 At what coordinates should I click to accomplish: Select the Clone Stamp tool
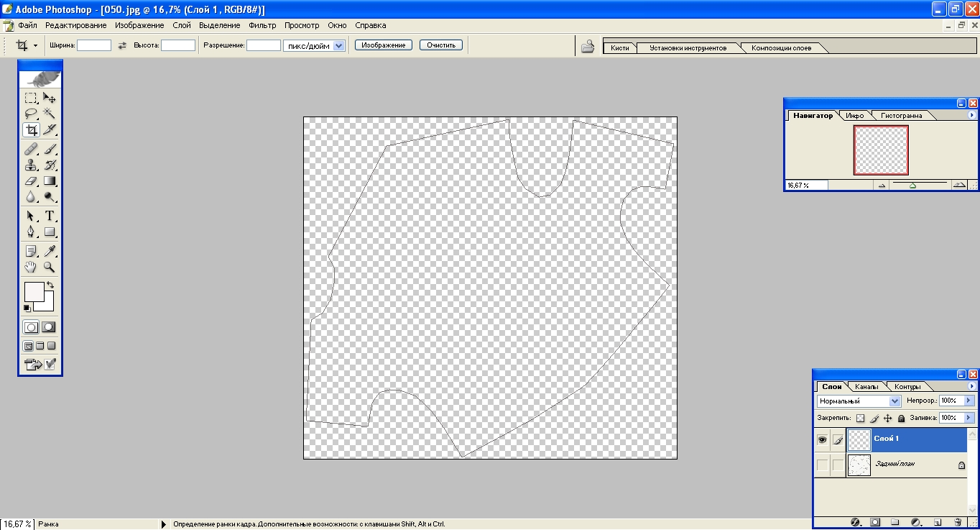click(31, 165)
